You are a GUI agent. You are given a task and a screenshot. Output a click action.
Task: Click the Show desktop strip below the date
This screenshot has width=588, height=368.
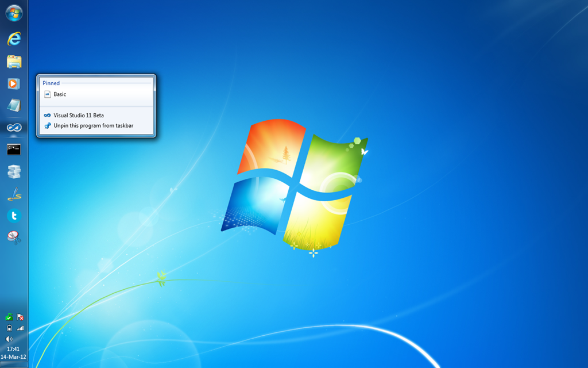14,365
